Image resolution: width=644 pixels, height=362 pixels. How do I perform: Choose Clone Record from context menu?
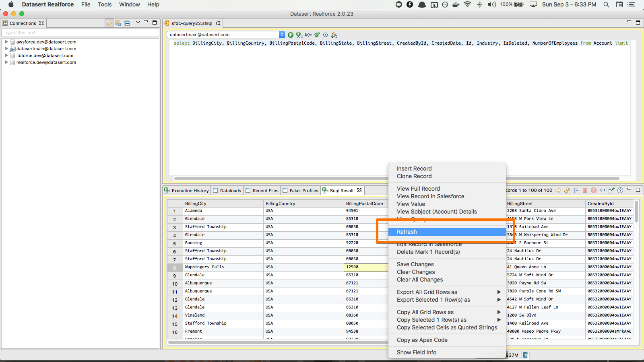414,176
